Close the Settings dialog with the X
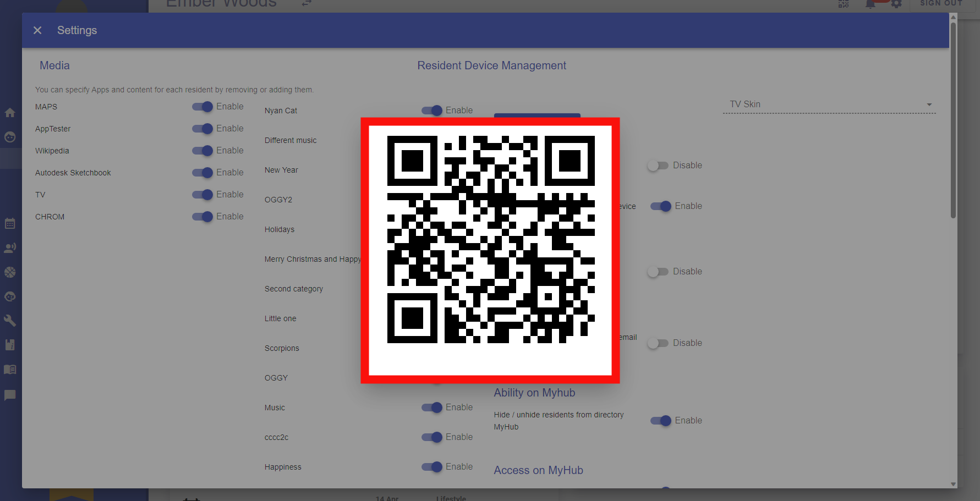This screenshot has width=980, height=501. click(x=37, y=30)
